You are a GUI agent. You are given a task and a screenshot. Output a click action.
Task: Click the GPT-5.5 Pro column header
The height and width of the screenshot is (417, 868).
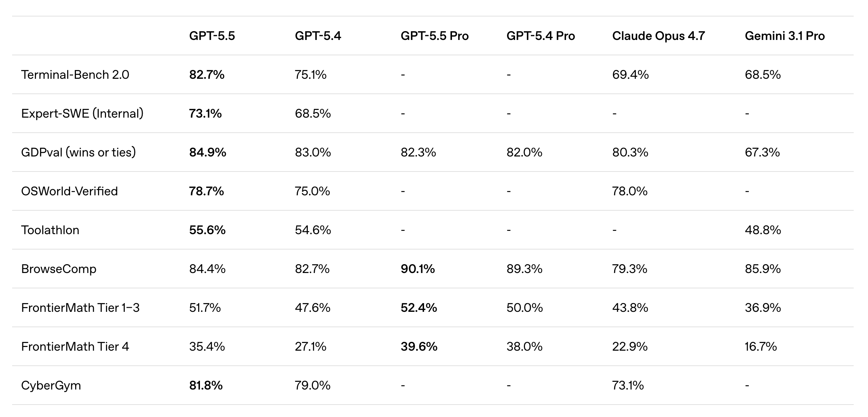[x=434, y=36]
